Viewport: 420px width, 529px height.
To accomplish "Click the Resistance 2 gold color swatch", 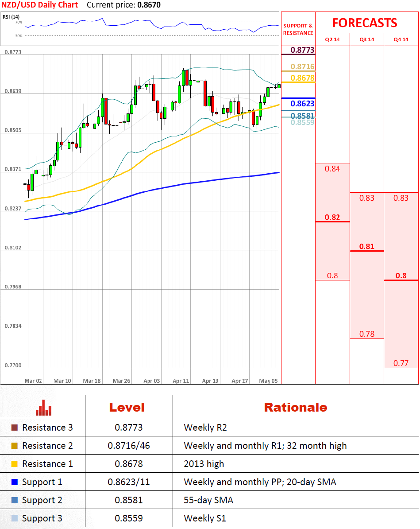I will [x=15, y=446].
